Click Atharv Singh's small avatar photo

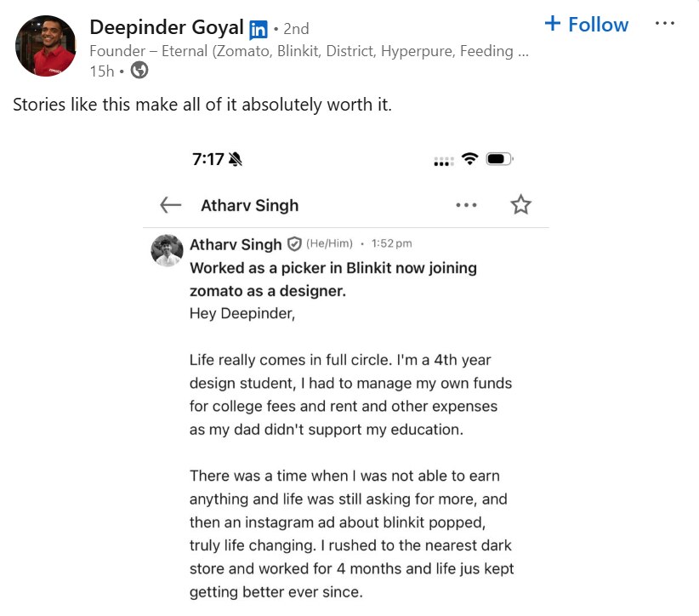coord(167,250)
